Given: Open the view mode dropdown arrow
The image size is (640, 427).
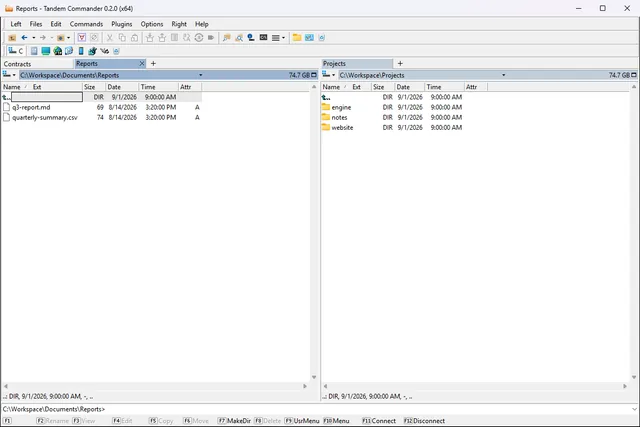Looking at the screenshot, I should (x=283, y=38).
